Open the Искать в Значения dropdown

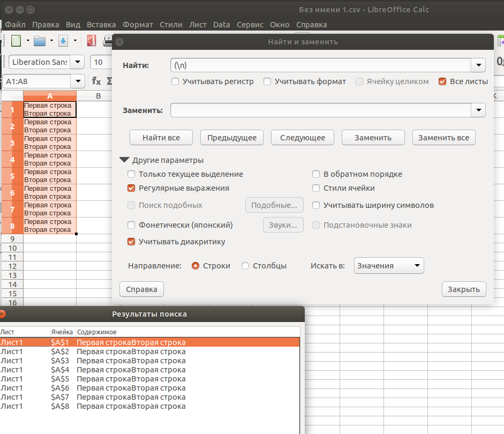coord(389,266)
